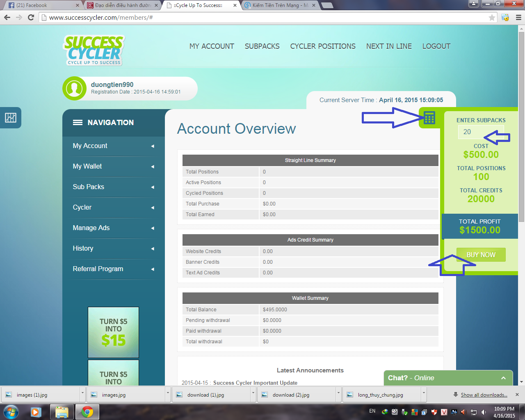Open the NEXT IN LINE page
Screen dimensions: 525x420
[389, 46]
